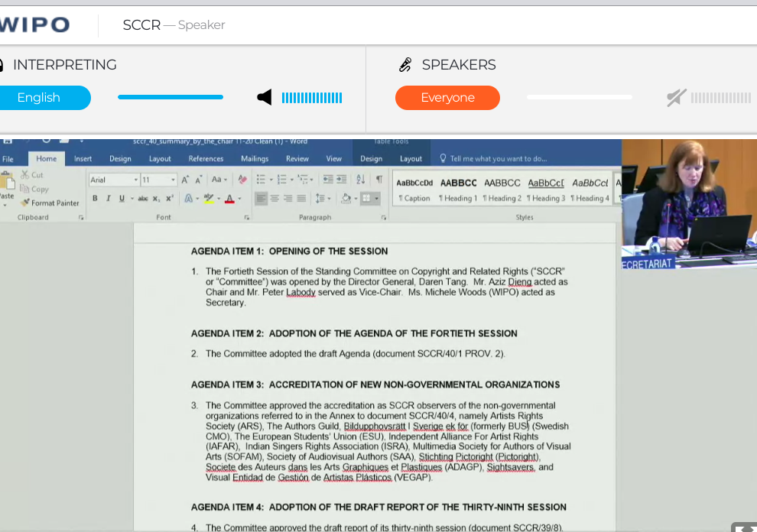
Task: Apply Underline formatting
Action: [122, 199]
